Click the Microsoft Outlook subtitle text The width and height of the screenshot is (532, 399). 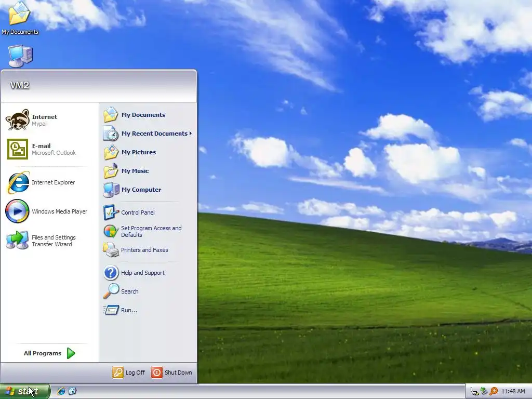(54, 153)
